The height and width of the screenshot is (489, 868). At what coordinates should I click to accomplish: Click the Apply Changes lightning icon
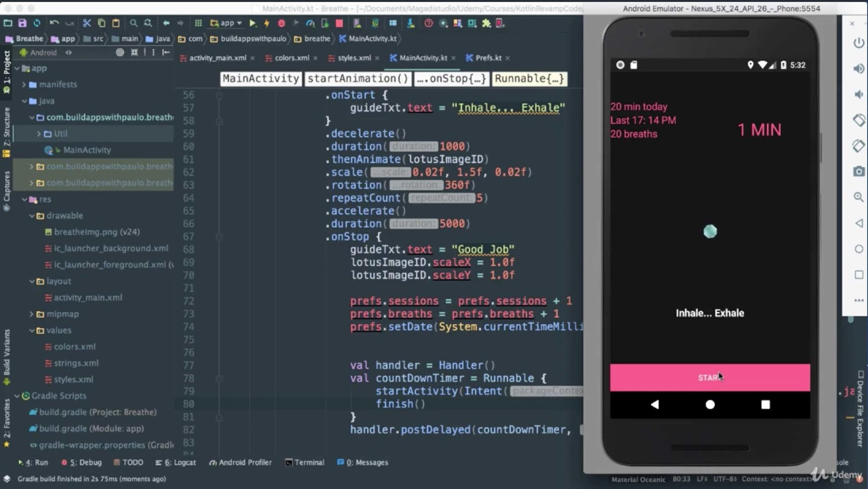tap(266, 23)
